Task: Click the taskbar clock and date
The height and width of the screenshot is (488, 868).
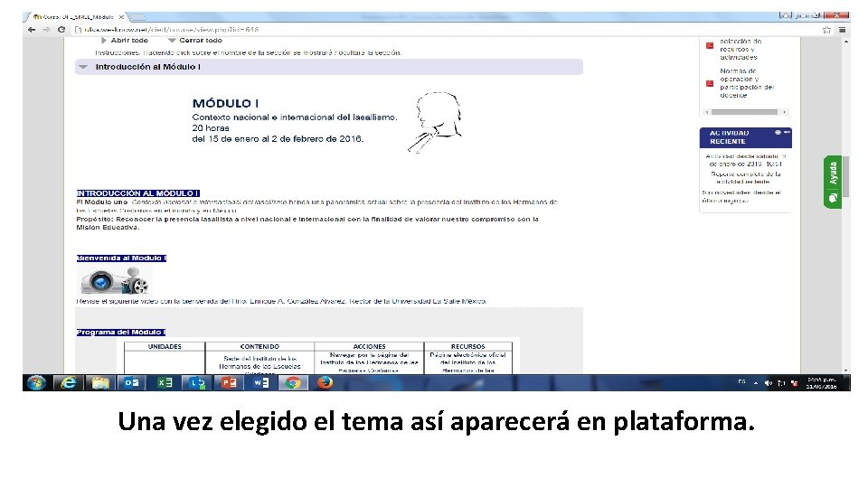Action: point(822,383)
